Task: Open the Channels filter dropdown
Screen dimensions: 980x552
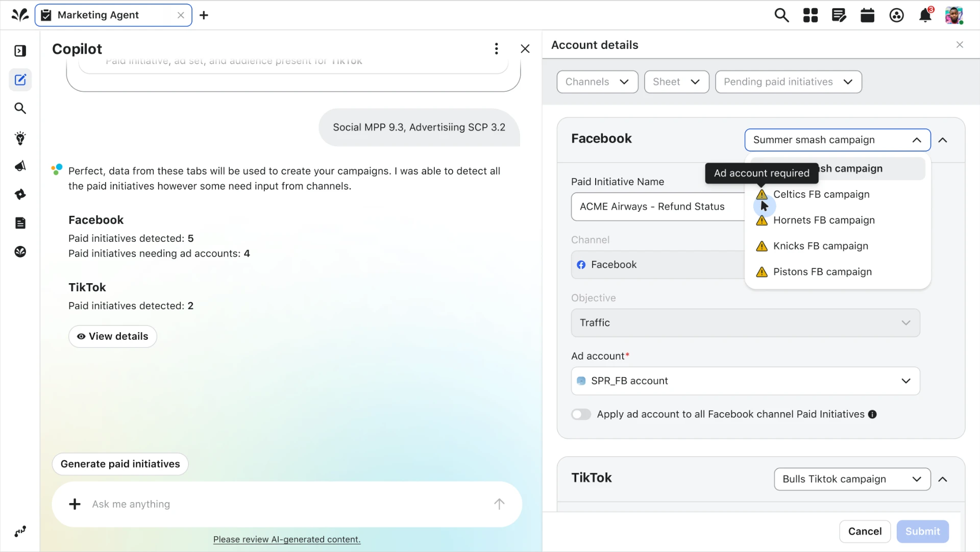Action: [x=597, y=82]
